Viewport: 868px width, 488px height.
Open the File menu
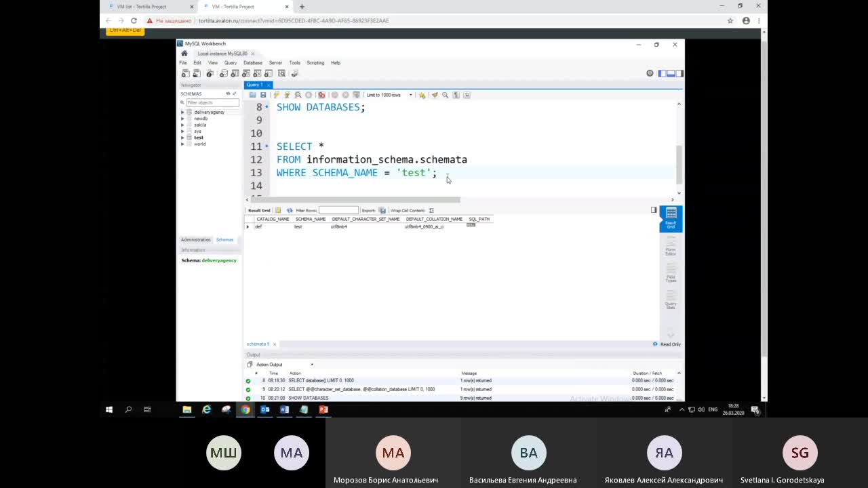tap(183, 62)
